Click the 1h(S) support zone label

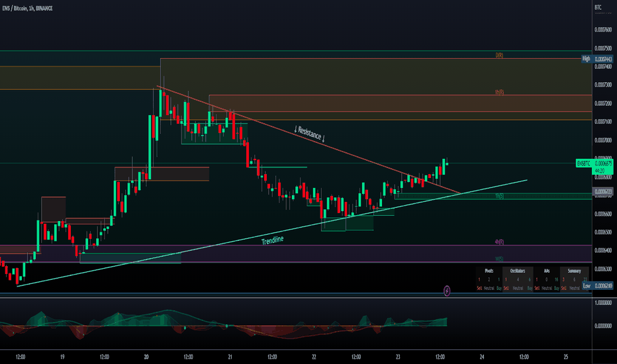click(x=499, y=196)
